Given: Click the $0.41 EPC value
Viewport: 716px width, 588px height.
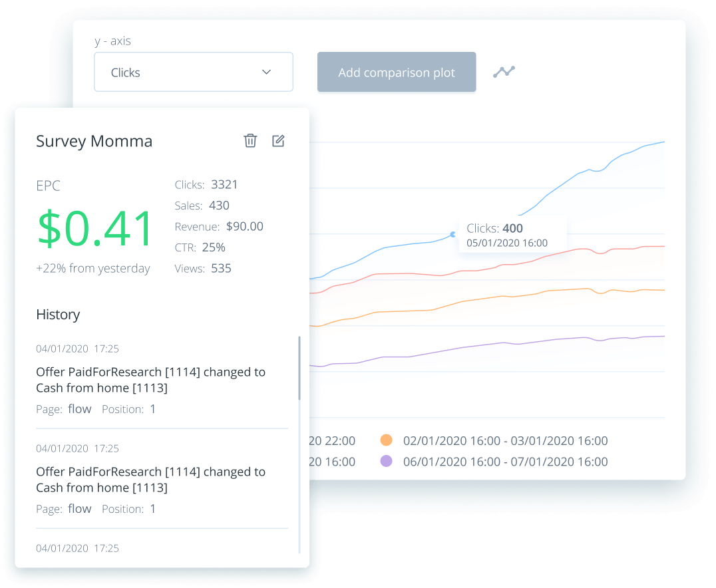Looking at the screenshot, I should 94,228.
